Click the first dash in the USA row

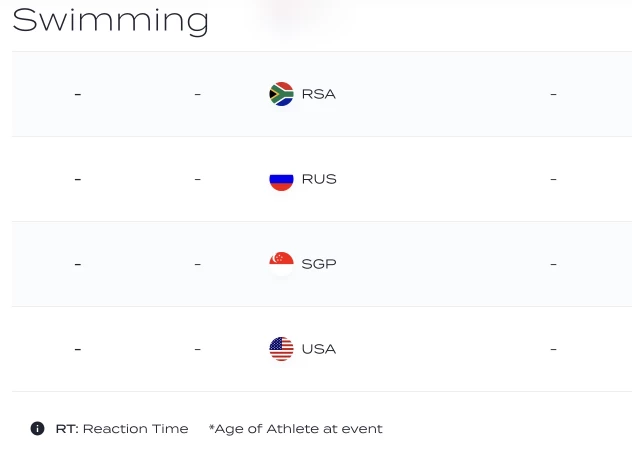[78, 349]
